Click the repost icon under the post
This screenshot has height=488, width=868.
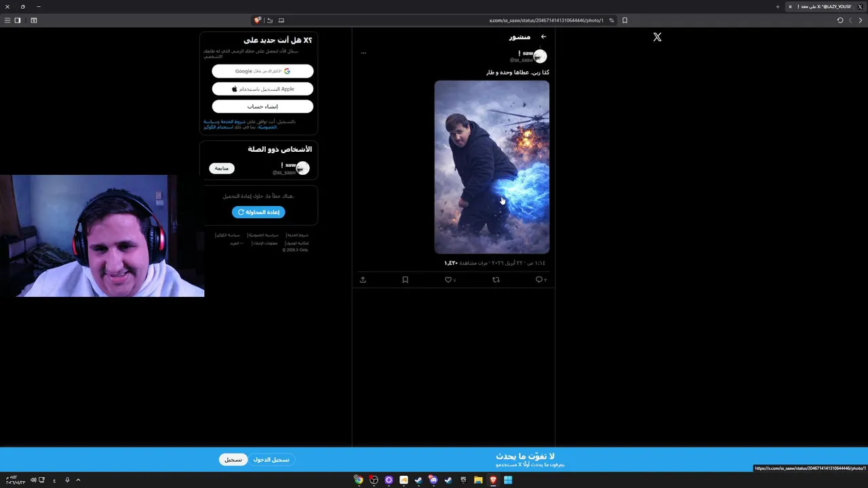point(496,279)
